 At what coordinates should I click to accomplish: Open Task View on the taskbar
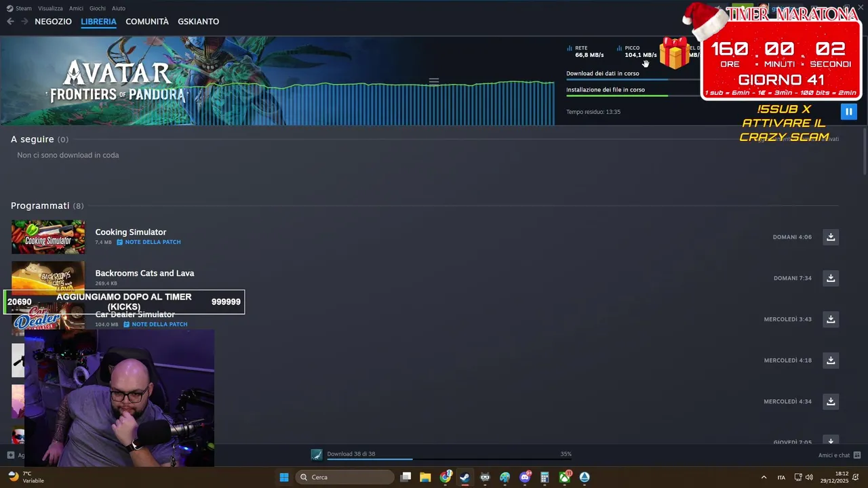(x=406, y=477)
